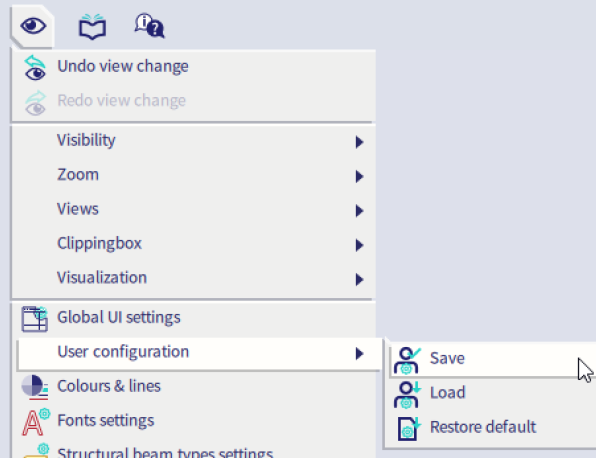Click the Save user configuration icon
The height and width of the screenshot is (458, 596).
[407, 360]
